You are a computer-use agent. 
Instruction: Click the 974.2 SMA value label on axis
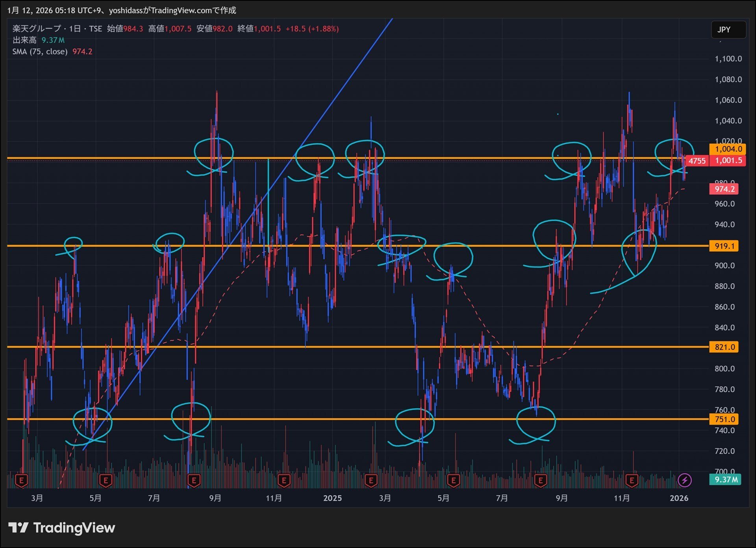(x=724, y=189)
